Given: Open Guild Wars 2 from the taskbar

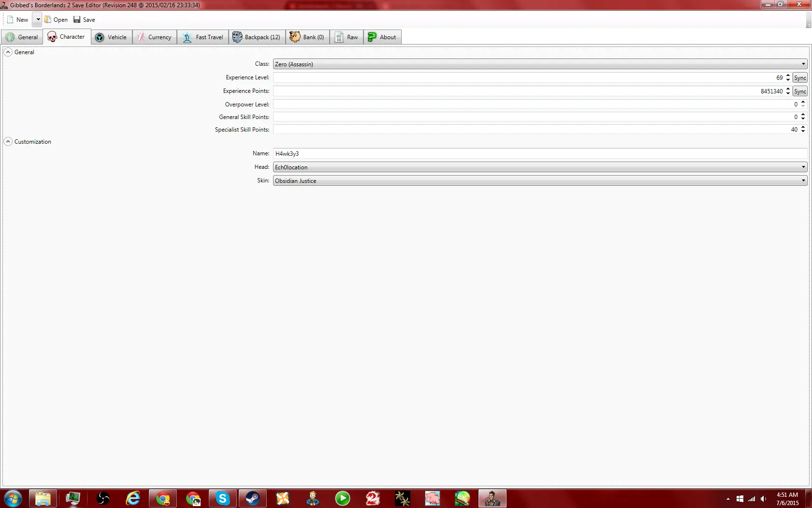Looking at the screenshot, I should pyautogui.click(x=373, y=498).
